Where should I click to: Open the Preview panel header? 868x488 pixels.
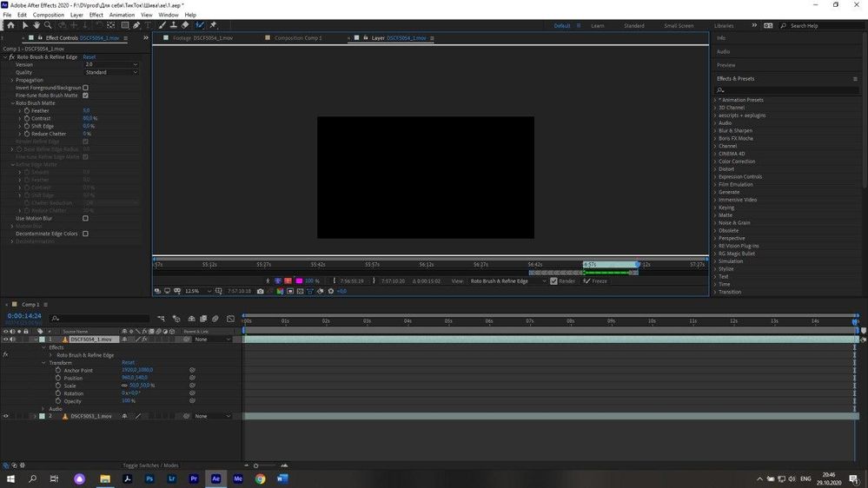pos(726,65)
